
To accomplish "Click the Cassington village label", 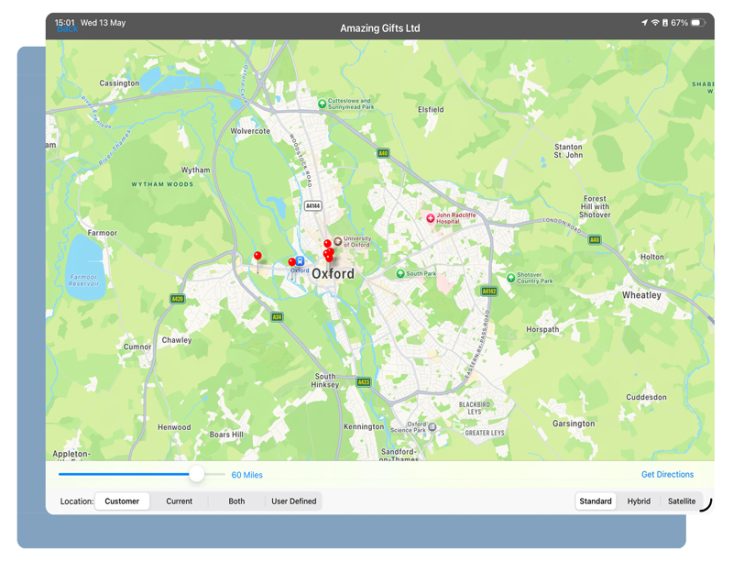I will [119, 83].
